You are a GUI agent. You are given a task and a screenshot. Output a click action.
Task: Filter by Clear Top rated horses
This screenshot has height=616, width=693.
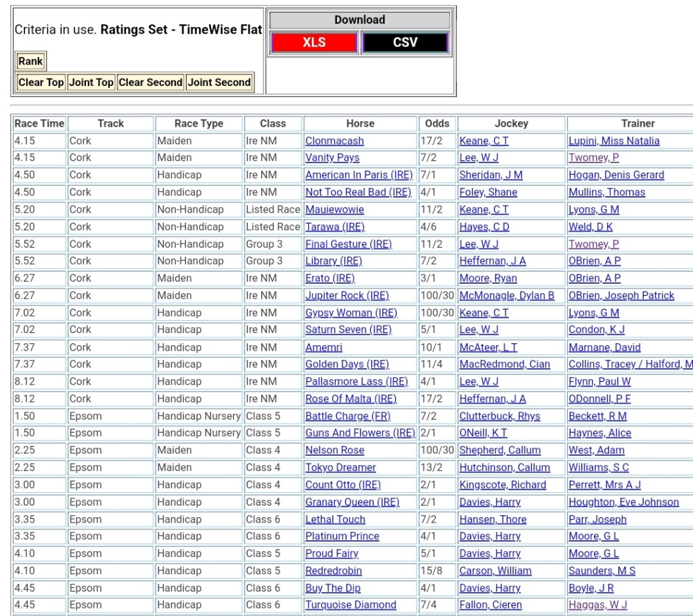[x=41, y=83]
